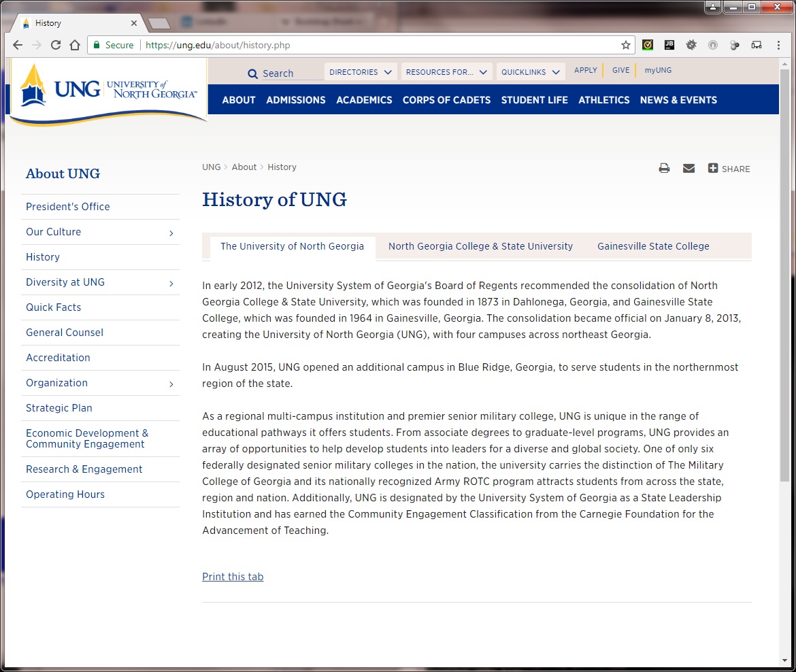Open the ADMISSIONS menu item

coord(296,100)
